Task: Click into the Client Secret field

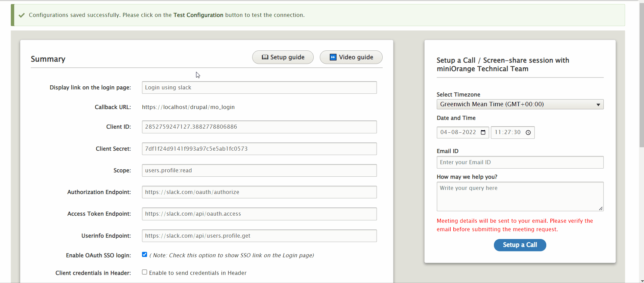Action: pyautogui.click(x=259, y=149)
